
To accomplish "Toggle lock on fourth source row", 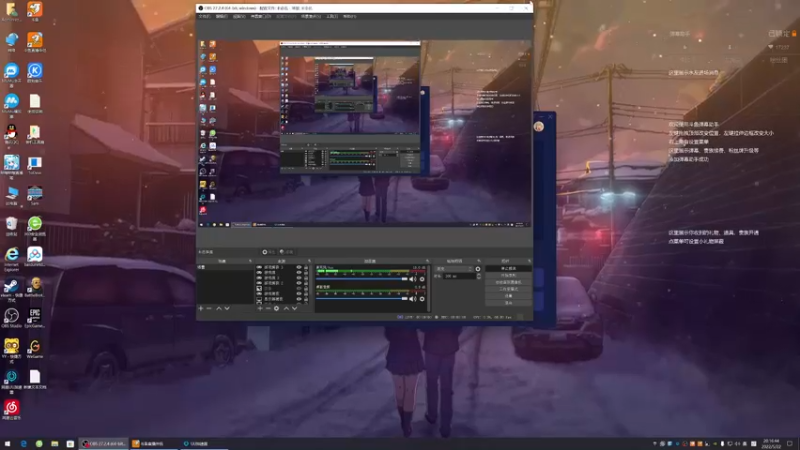I will [306, 283].
